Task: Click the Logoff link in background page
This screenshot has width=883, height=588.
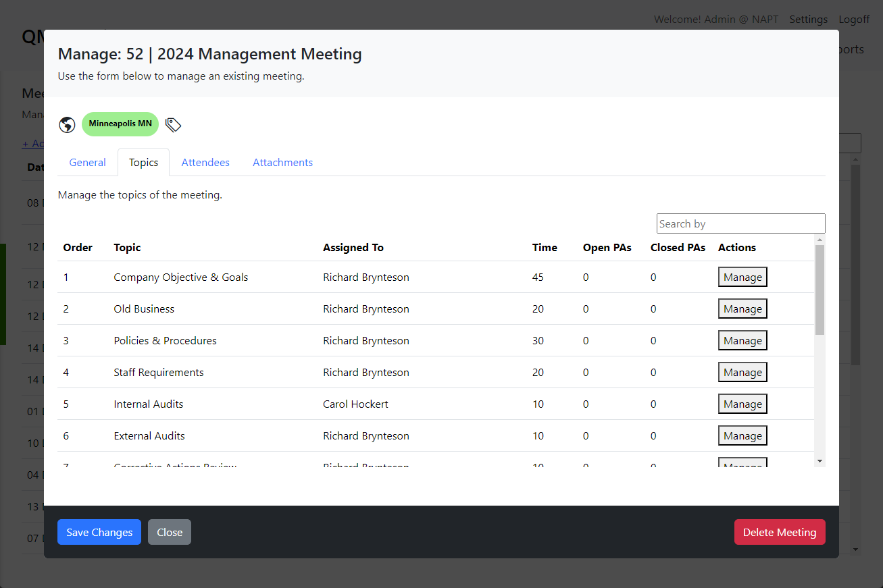Action: 854,19
